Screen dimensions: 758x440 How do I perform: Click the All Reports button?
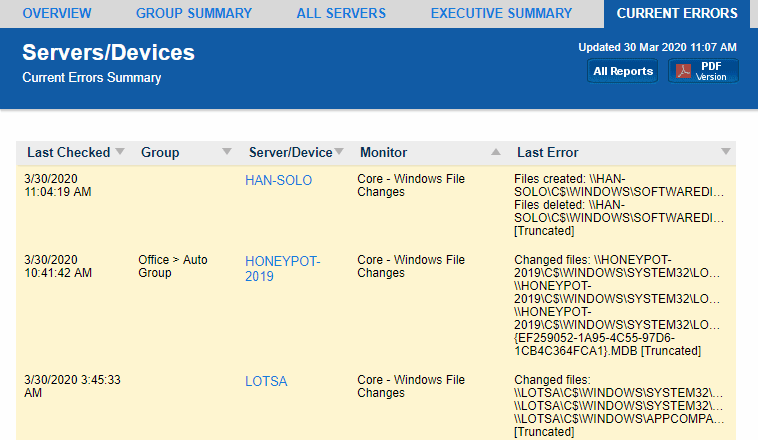[x=623, y=71]
